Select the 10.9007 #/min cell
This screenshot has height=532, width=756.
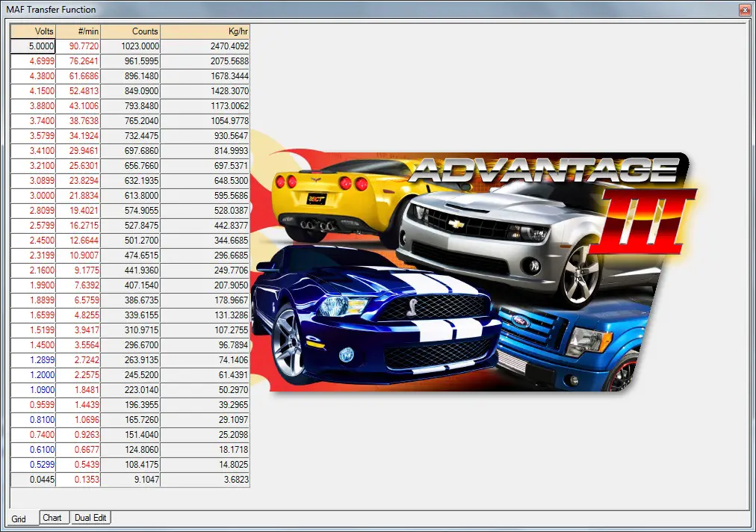[78, 256]
